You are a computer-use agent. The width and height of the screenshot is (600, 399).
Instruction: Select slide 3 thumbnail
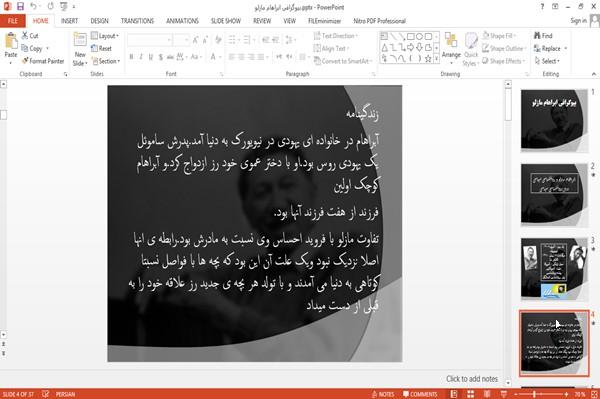pyautogui.click(x=554, y=269)
